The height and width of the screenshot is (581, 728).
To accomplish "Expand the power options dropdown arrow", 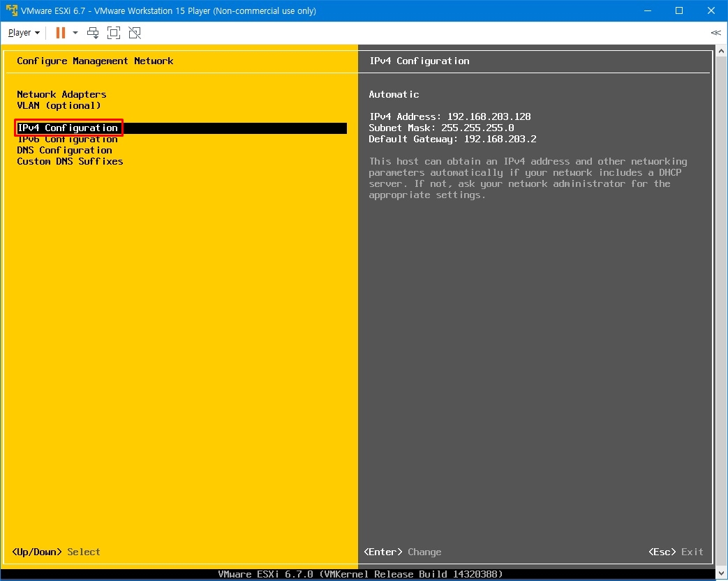I will tap(75, 33).
